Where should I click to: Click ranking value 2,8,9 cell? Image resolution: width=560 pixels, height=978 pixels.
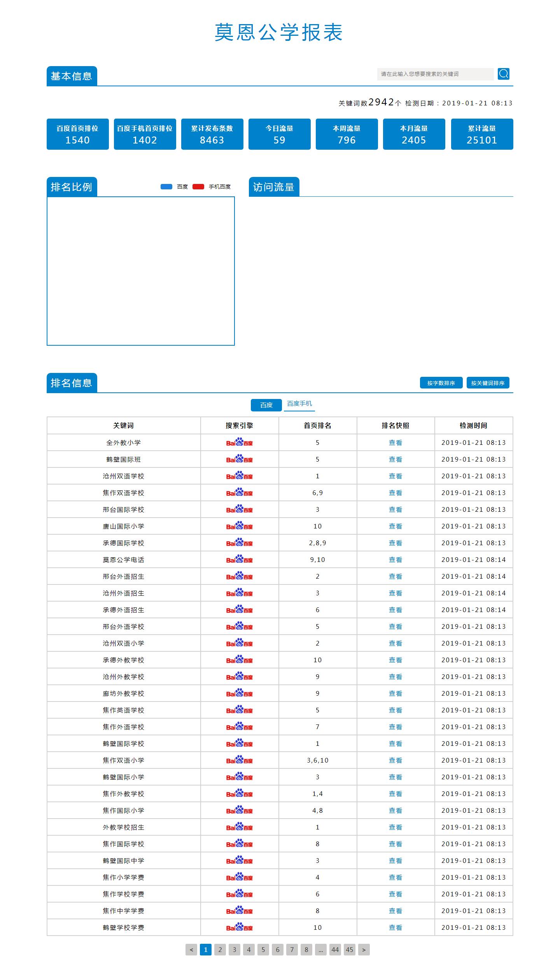click(x=318, y=543)
